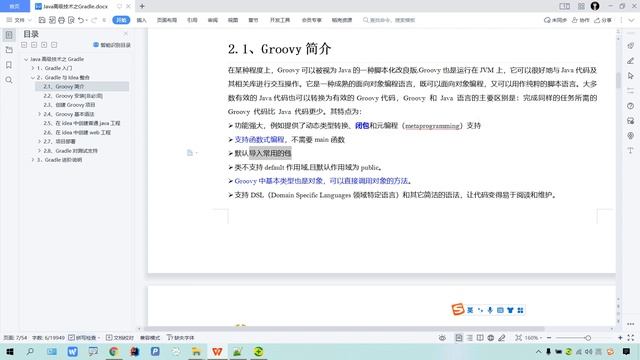The width and height of the screenshot is (640, 360).
Task: Switch to reading layout view icon
Action: (480, 338)
